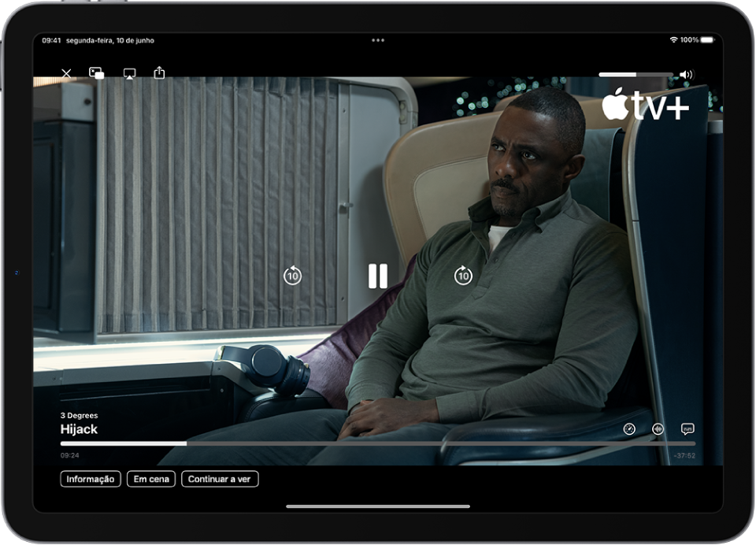Screen dimensions: 756x545
Task: Close the video player with the X icon
Action: 66,73
